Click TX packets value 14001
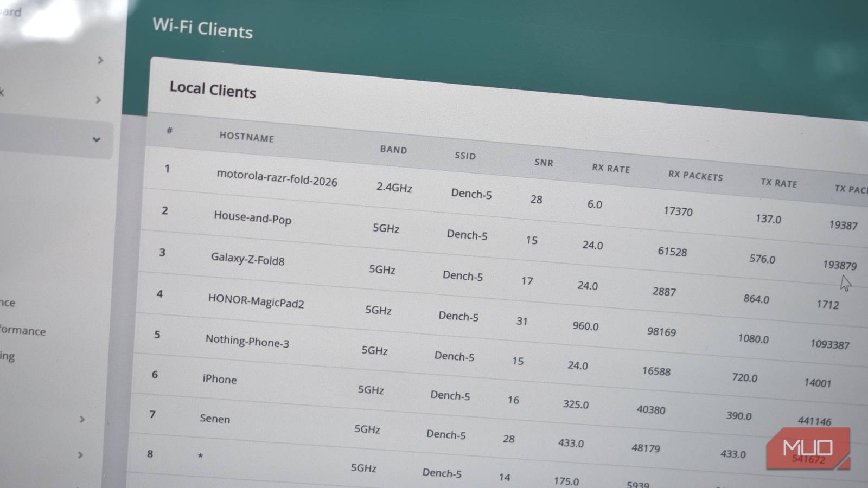 coord(818,383)
